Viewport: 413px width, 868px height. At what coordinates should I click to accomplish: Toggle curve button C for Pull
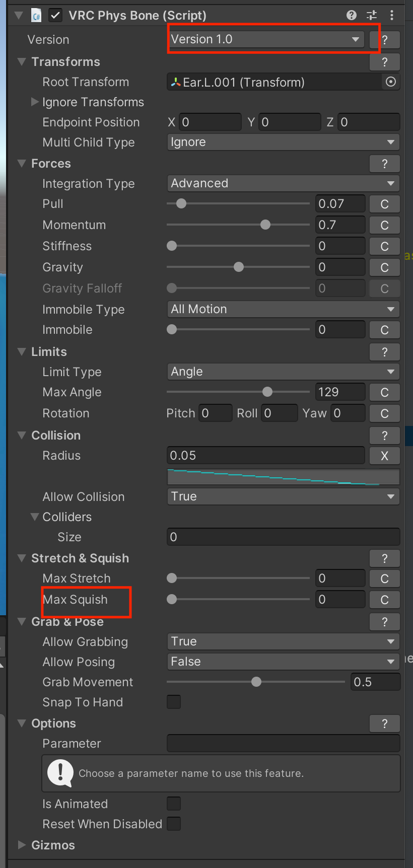pos(385,204)
